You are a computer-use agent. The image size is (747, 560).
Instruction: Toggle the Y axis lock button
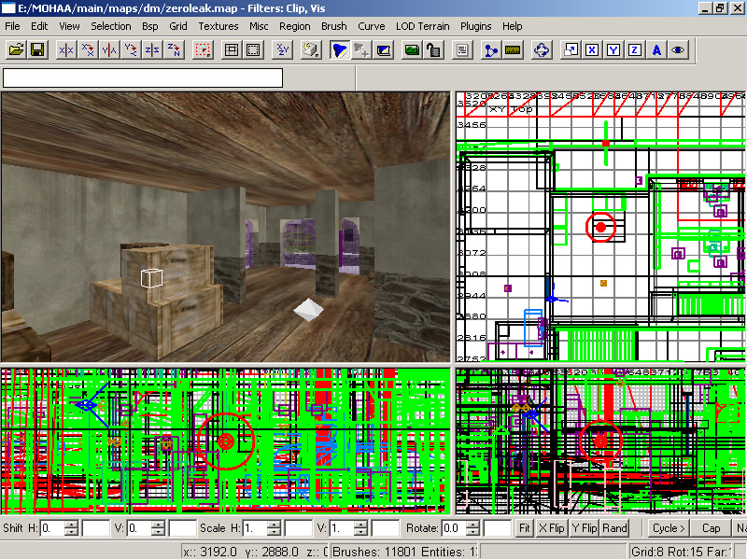click(x=613, y=49)
